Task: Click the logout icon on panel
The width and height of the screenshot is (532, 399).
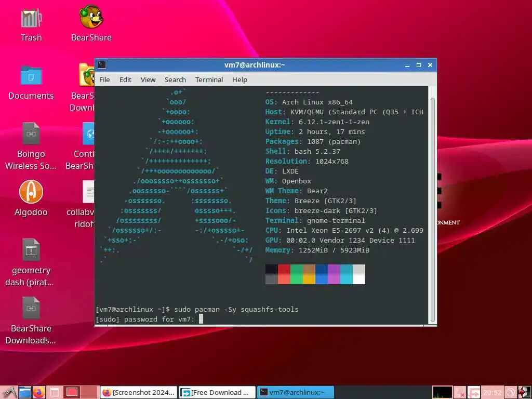Action: click(x=524, y=393)
